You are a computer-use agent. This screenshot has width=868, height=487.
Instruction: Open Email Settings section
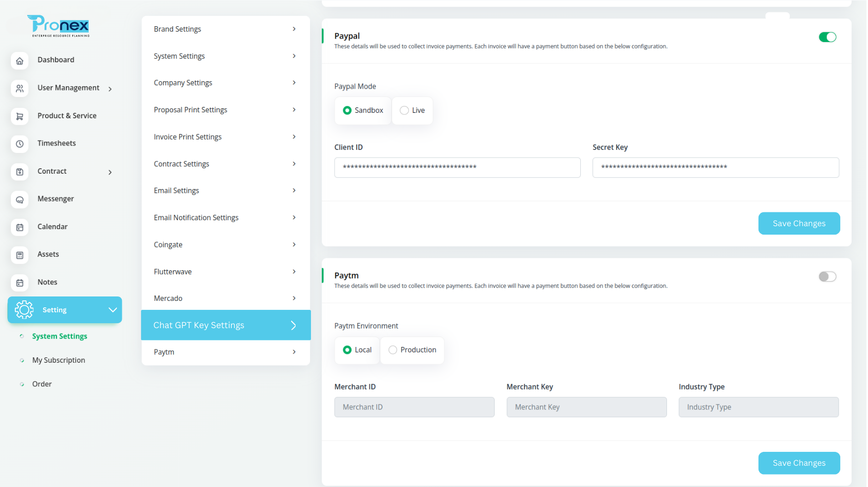[x=226, y=191]
